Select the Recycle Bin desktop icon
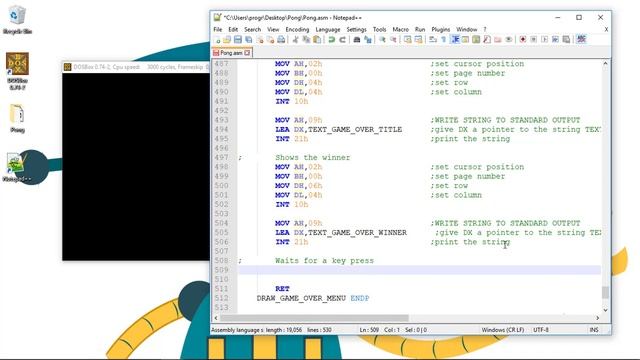640x360 pixels. [x=17, y=20]
